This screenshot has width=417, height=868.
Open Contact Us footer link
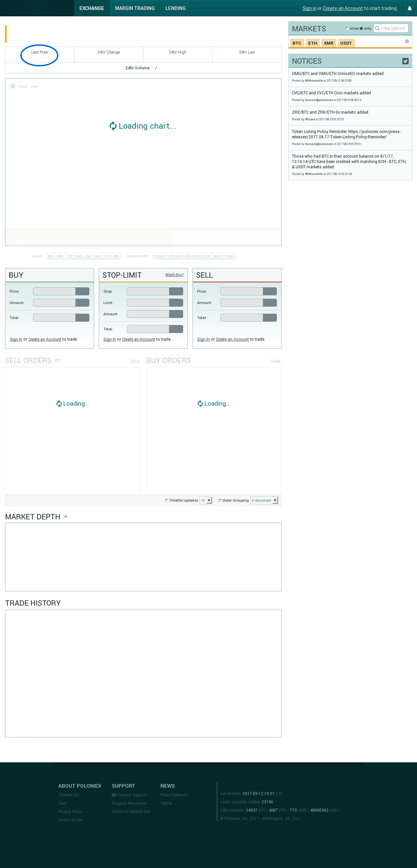68,795
